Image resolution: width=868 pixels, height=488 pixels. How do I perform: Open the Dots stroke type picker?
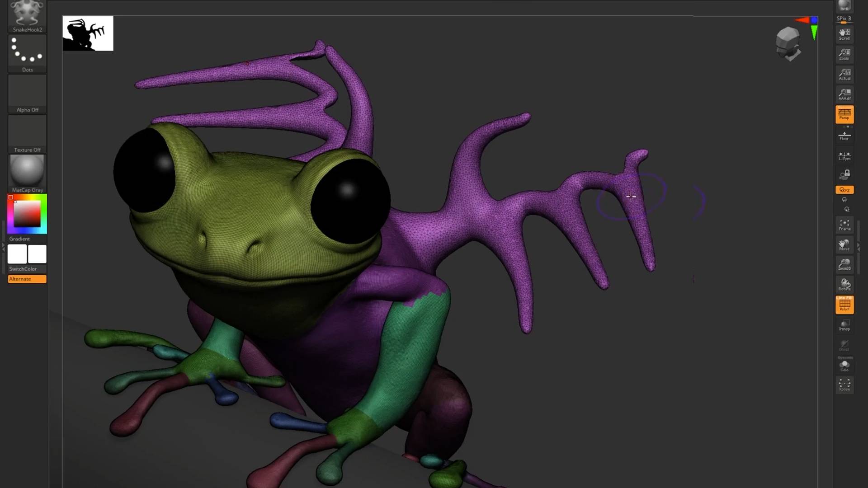[x=27, y=53]
